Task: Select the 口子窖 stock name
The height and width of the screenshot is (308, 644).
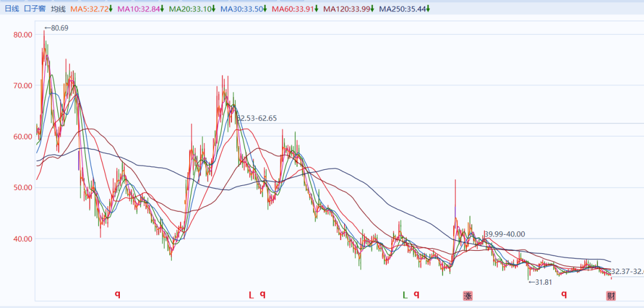Action: pos(35,9)
